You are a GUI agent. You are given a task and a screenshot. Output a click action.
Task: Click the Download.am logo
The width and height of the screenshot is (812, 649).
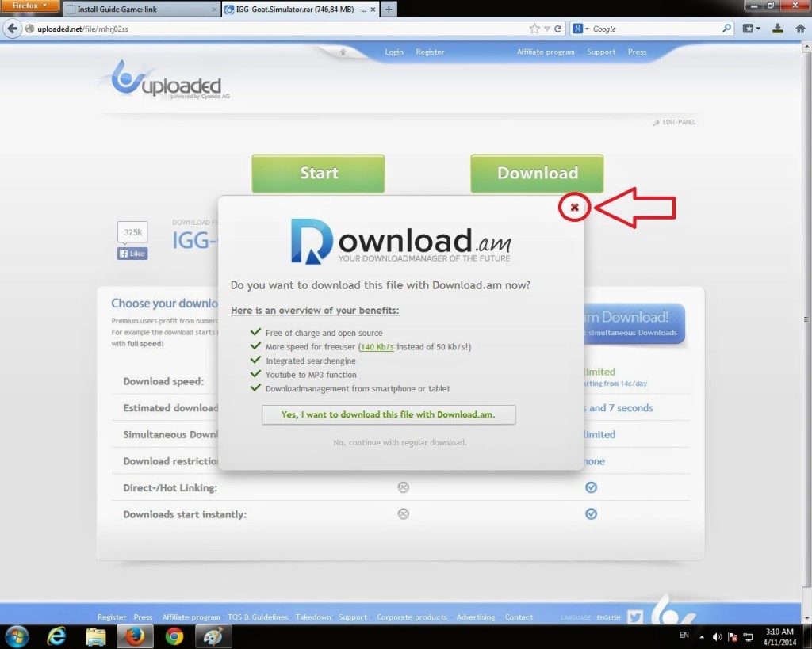pyautogui.click(x=400, y=242)
